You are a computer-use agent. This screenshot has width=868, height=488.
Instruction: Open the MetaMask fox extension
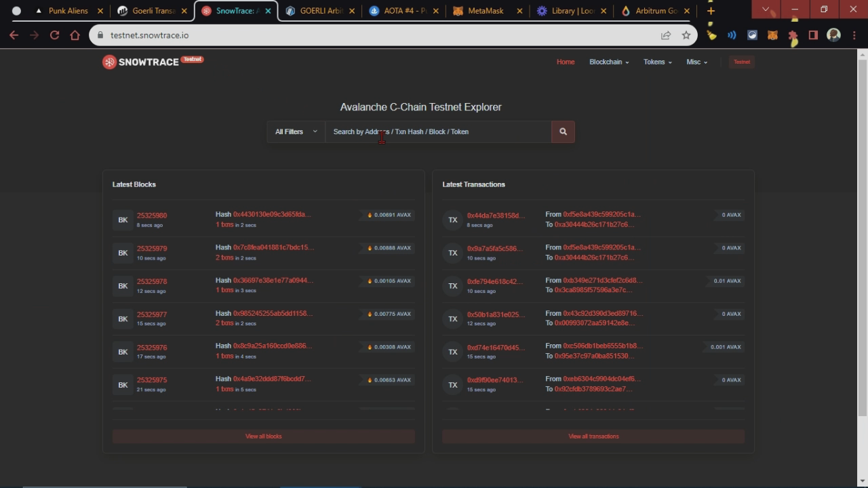point(772,35)
